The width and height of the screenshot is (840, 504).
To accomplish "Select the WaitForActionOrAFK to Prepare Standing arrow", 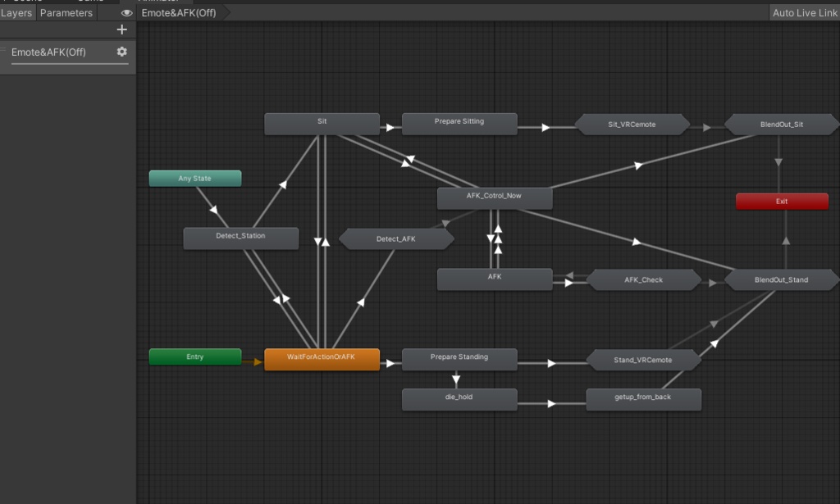I will click(390, 363).
